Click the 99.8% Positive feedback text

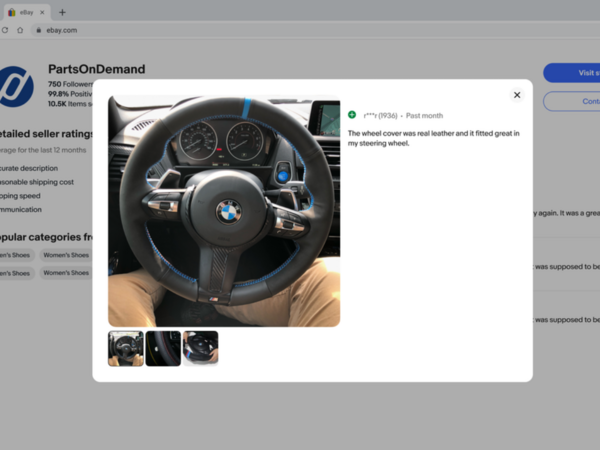[70, 94]
